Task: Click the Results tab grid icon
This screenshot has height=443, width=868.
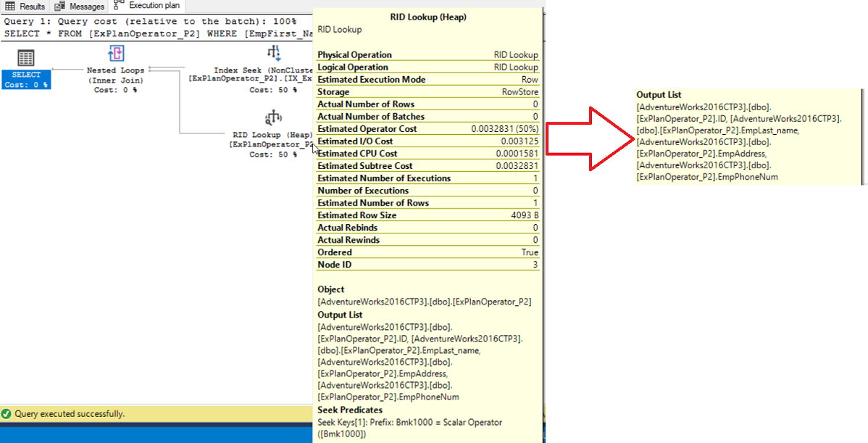Action: (10, 6)
